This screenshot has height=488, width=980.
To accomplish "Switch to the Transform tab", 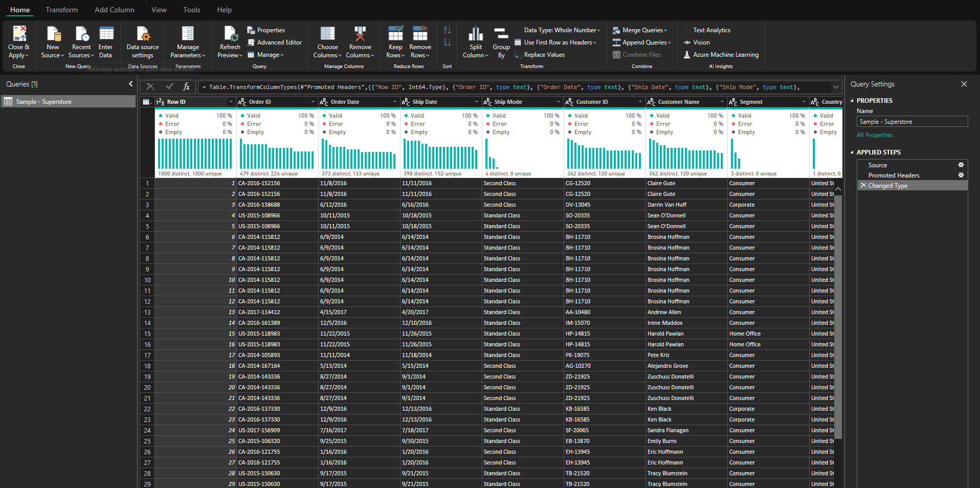I will (62, 10).
